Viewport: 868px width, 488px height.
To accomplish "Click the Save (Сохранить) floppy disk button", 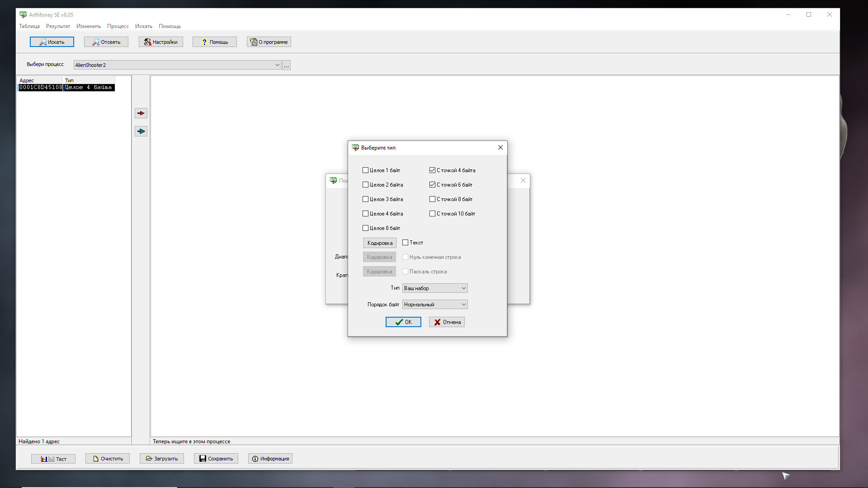I will (216, 459).
